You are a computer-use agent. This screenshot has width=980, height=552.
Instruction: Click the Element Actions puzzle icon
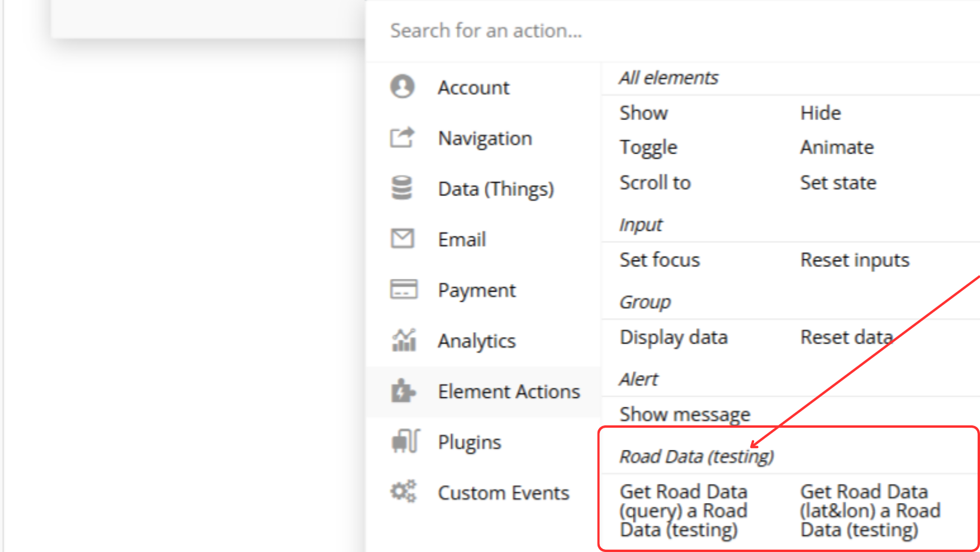(x=403, y=391)
